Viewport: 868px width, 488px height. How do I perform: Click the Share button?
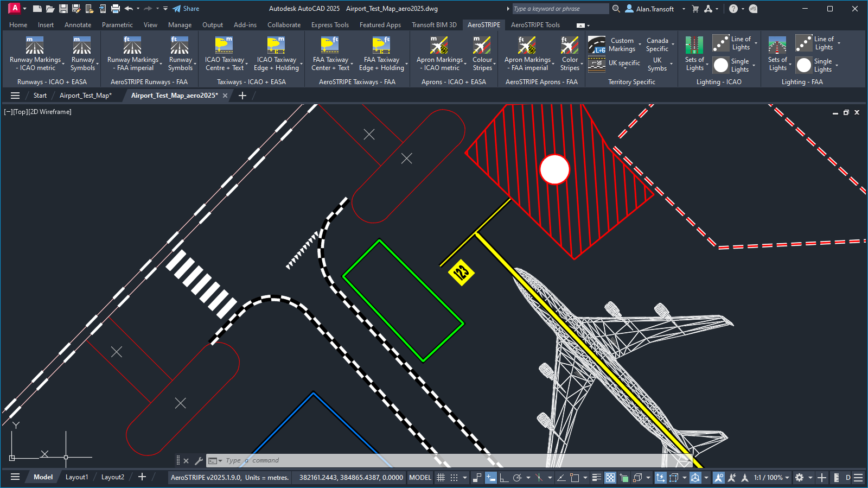tap(186, 9)
